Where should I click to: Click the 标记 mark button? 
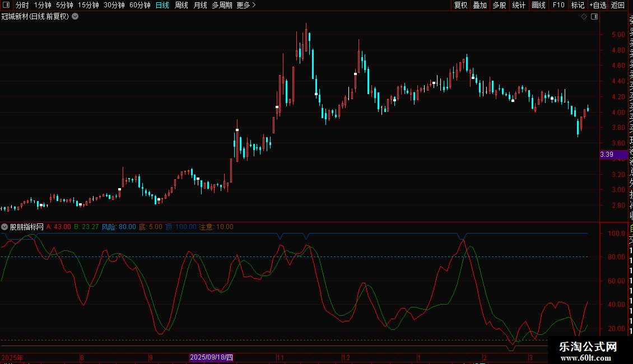(x=578, y=5)
